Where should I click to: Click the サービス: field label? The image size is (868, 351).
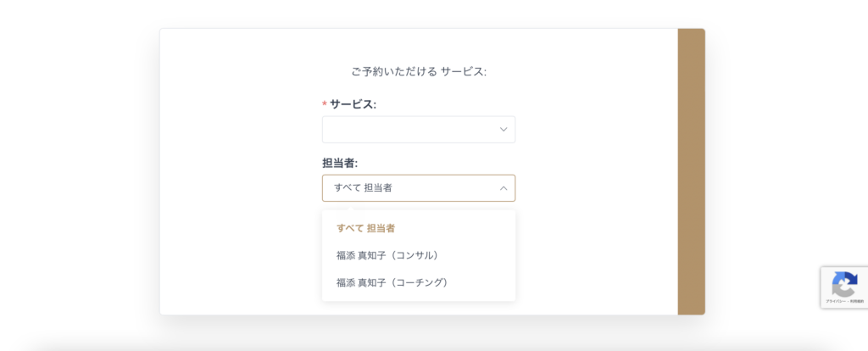[353, 104]
